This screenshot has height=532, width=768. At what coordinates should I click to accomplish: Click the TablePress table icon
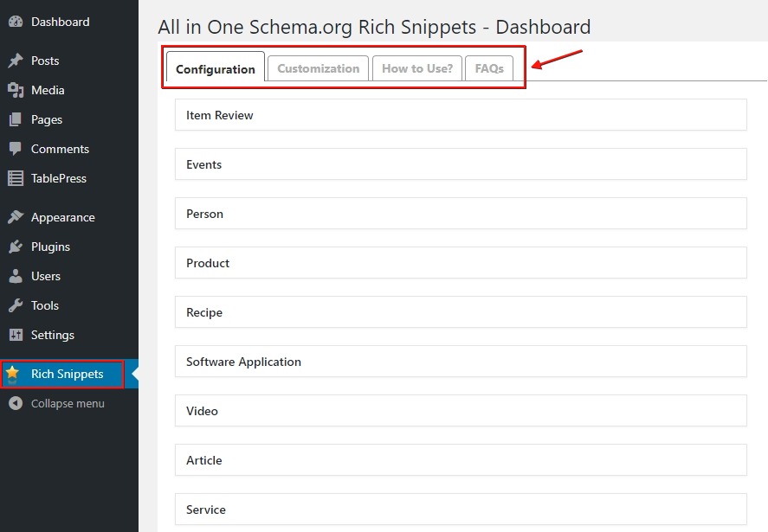click(17, 178)
